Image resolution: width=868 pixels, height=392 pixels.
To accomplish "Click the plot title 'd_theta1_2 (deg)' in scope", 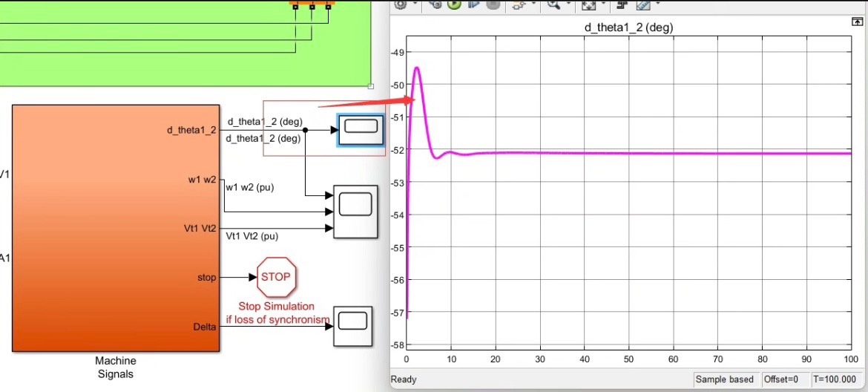I will (629, 27).
